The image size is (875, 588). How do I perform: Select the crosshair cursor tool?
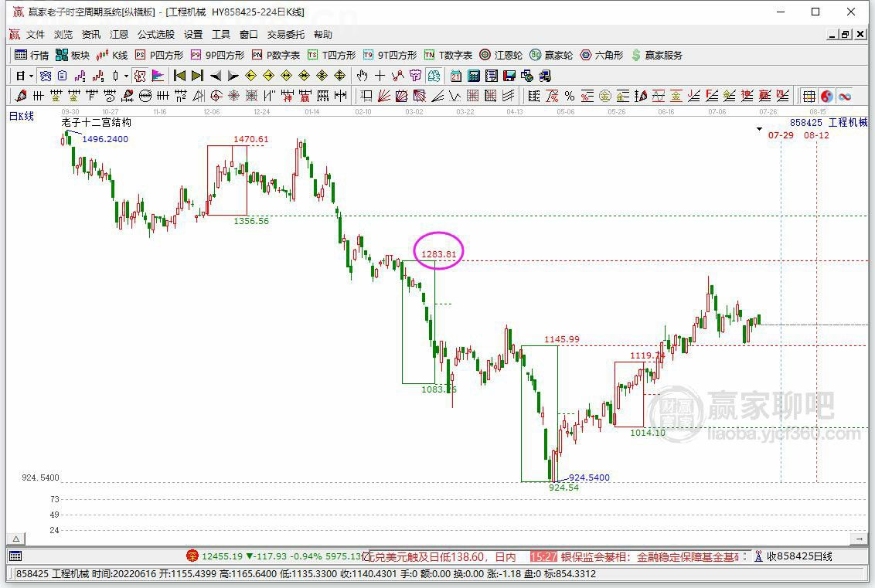380,76
